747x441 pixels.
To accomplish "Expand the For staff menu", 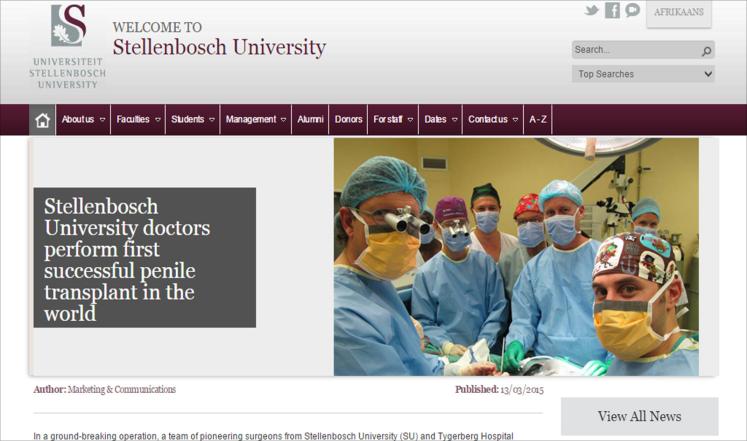I will (393, 120).
